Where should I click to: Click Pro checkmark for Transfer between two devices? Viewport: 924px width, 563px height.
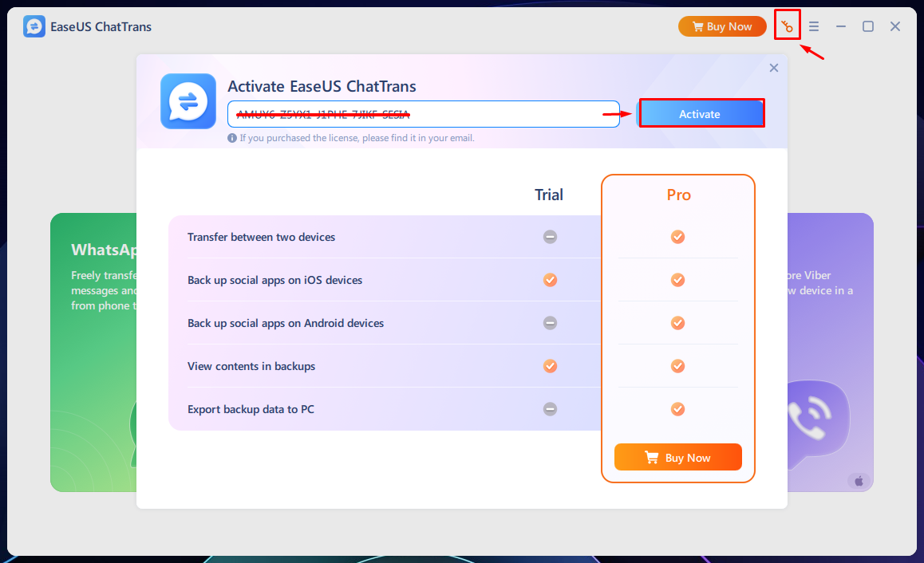tap(677, 237)
